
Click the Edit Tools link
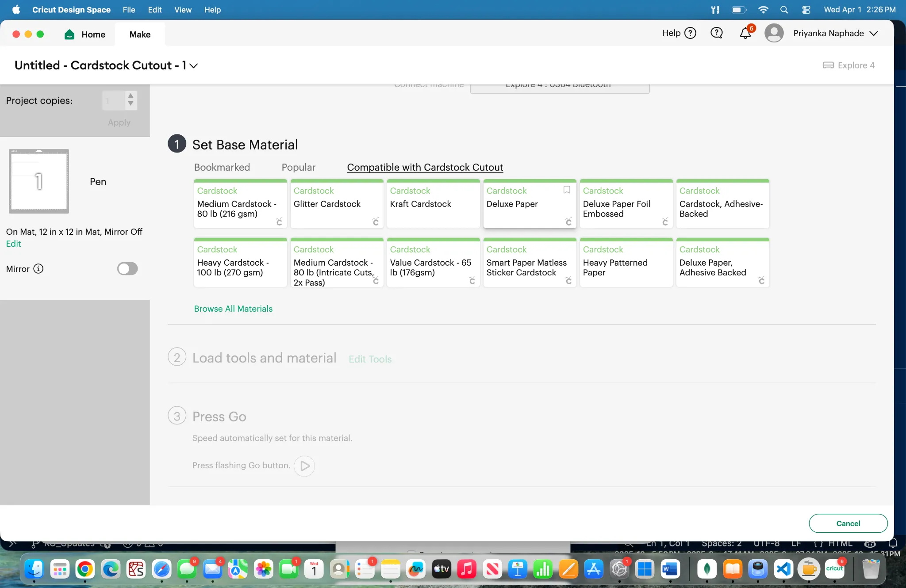pos(370,359)
